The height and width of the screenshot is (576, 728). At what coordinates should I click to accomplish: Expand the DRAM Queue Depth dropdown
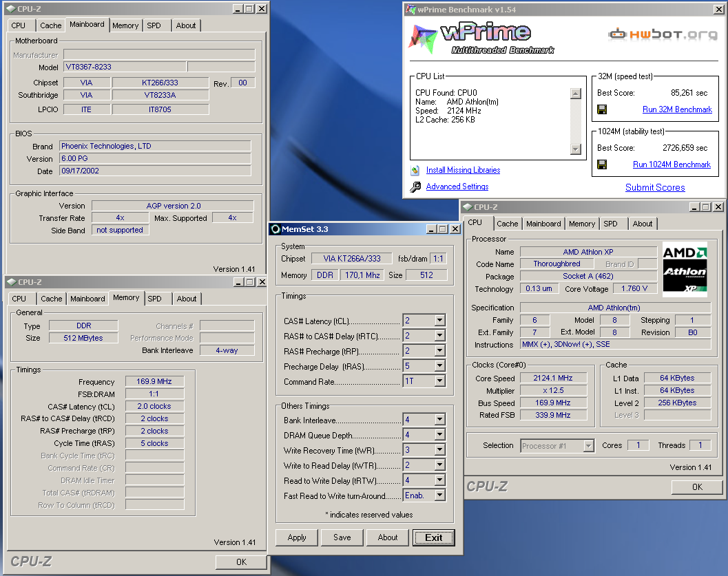[x=439, y=434]
